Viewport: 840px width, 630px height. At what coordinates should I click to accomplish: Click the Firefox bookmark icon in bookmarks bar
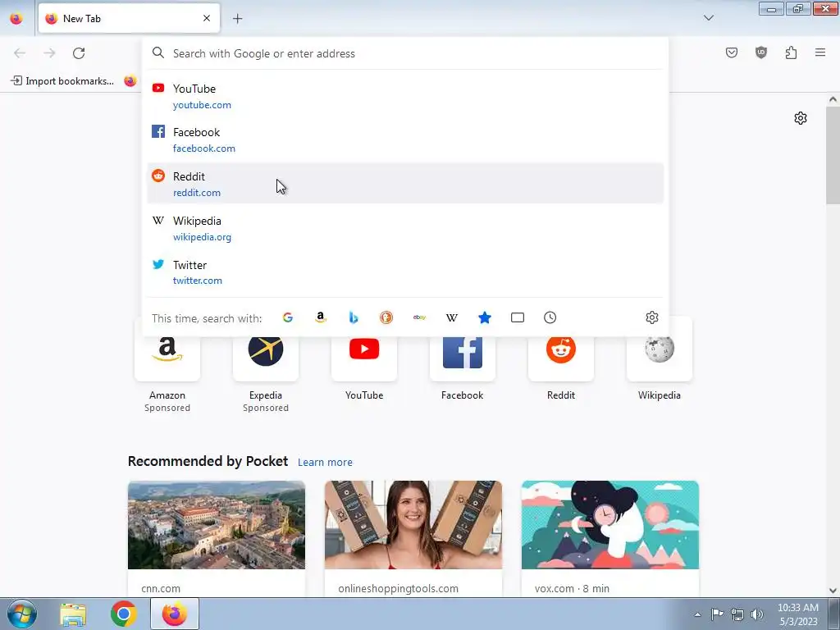[x=130, y=81]
